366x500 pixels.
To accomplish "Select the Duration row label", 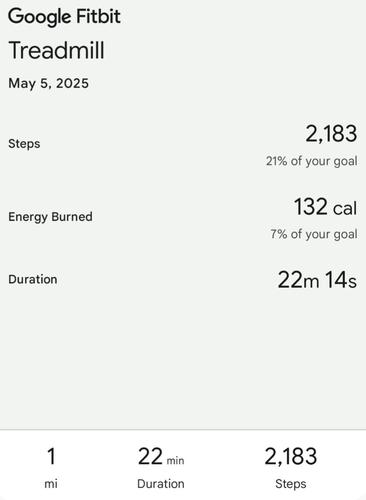I will 33,279.
